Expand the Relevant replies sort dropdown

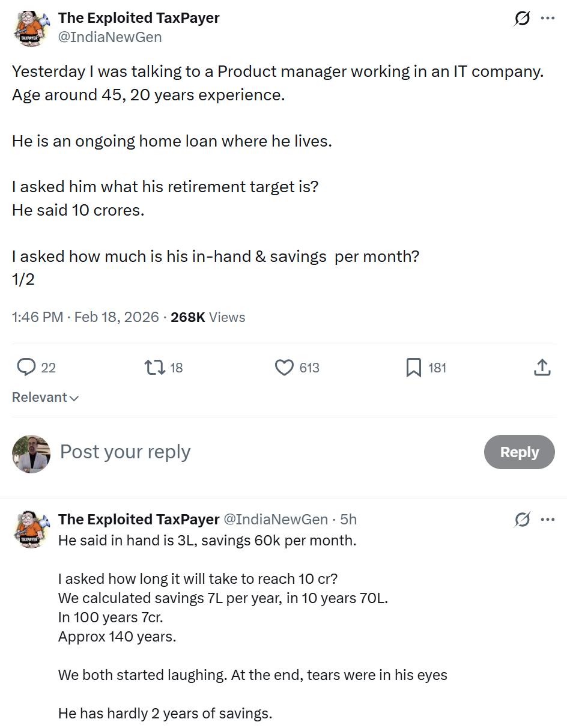pyautogui.click(x=45, y=398)
